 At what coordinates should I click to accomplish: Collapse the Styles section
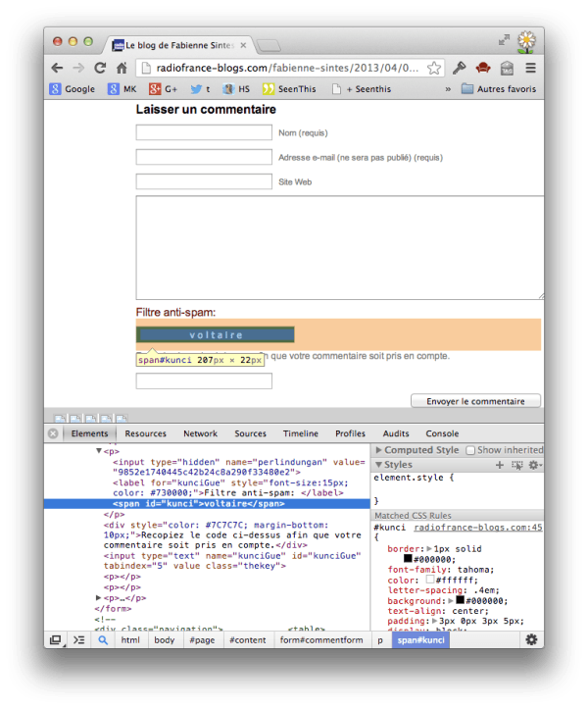point(378,465)
